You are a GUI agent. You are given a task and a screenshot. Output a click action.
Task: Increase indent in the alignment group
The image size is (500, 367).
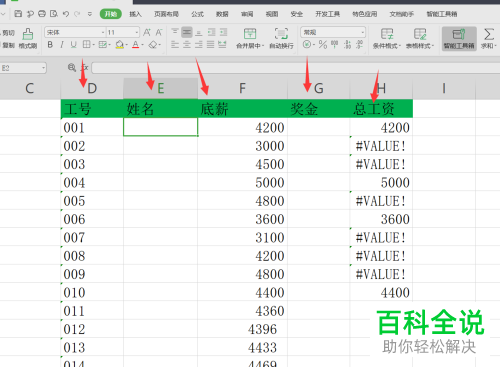point(223,32)
